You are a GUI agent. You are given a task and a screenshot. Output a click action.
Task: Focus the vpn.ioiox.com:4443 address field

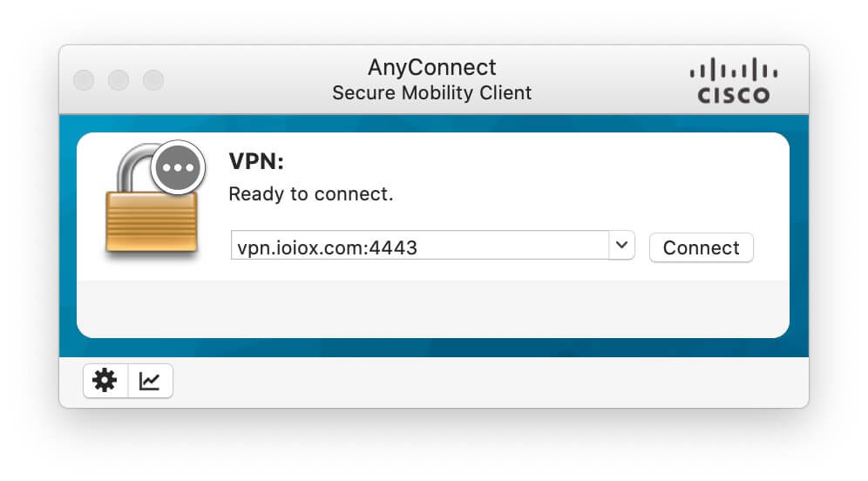(418, 247)
